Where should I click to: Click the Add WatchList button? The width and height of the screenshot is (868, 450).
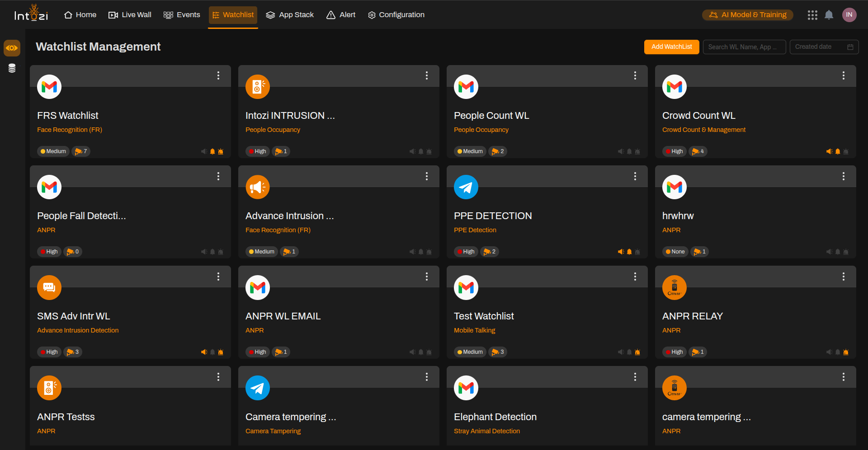[671, 47]
